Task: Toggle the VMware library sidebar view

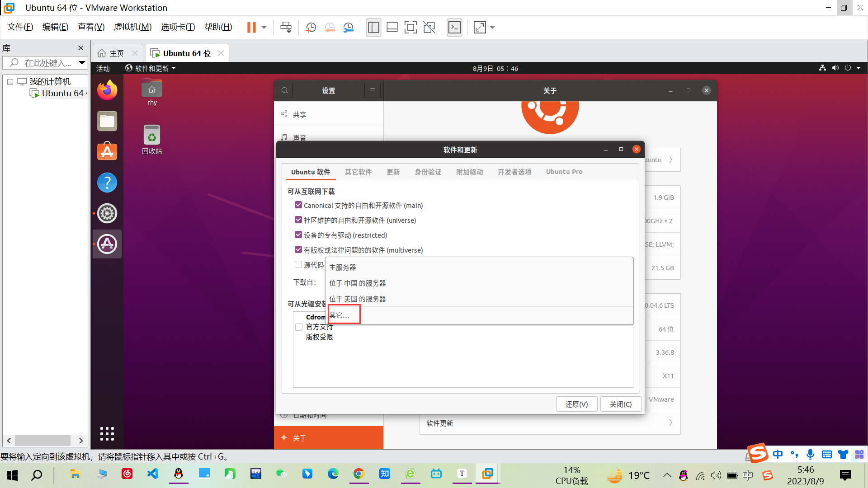Action: coord(373,28)
